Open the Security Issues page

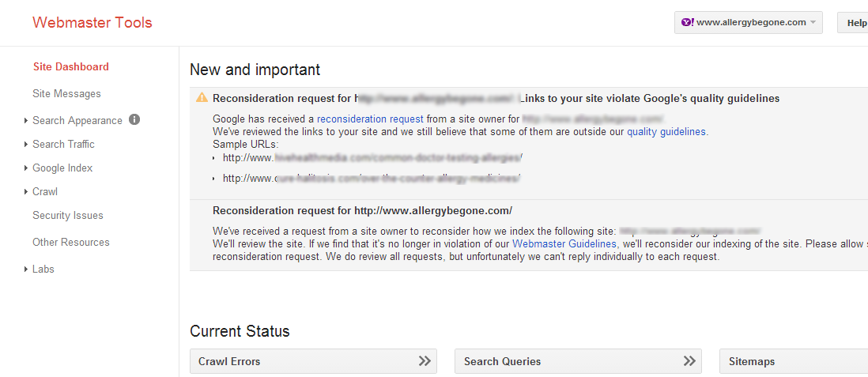click(67, 216)
